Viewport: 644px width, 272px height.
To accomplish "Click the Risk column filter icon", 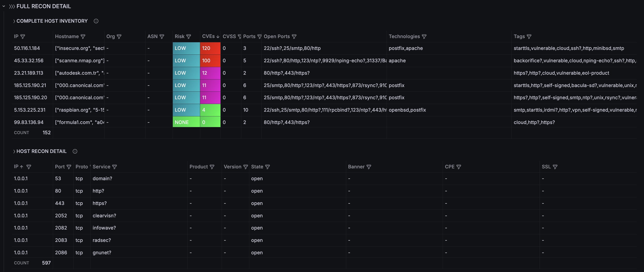I will pyautogui.click(x=189, y=37).
